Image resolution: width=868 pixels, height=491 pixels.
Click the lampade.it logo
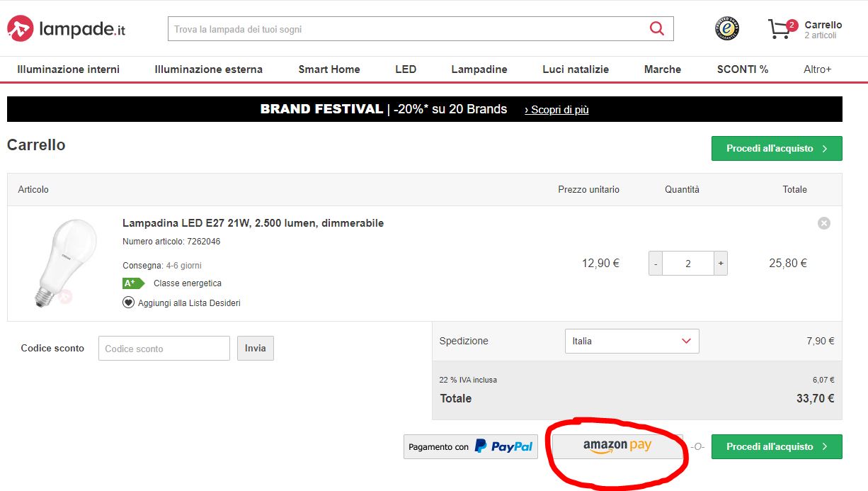tap(66, 29)
